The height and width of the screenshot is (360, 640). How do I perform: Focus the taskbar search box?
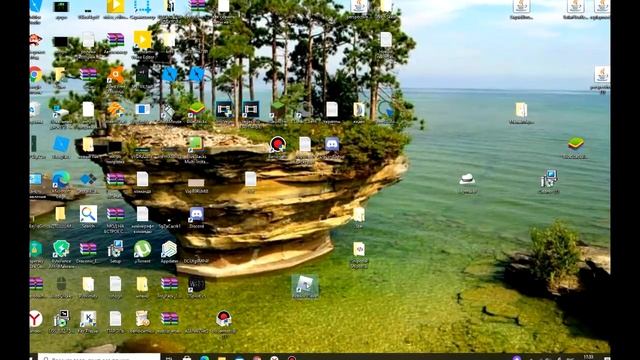(99, 357)
